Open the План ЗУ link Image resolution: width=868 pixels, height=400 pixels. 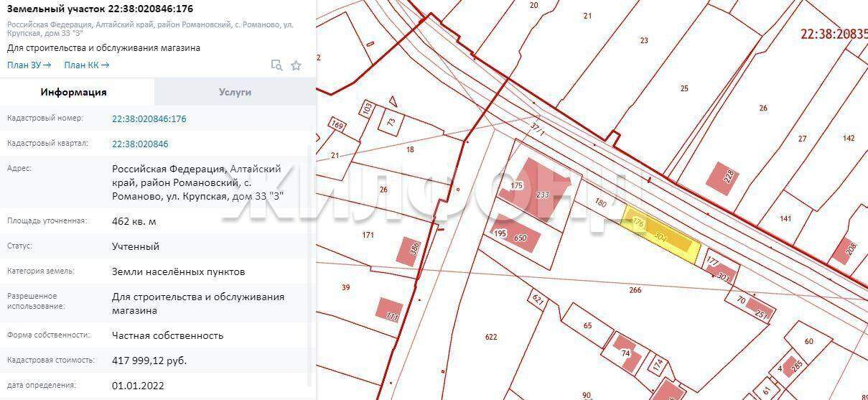[29, 65]
